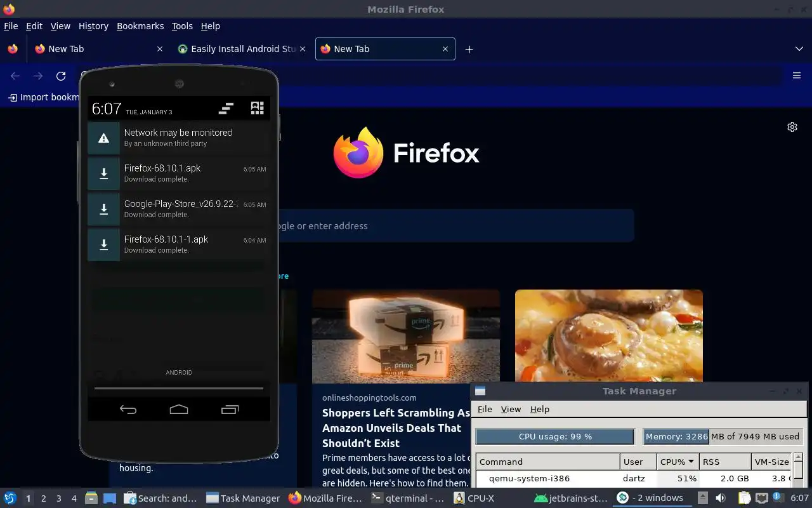This screenshot has height=508, width=812.
Task: Open Task Manager View menu
Action: point(511,409)
